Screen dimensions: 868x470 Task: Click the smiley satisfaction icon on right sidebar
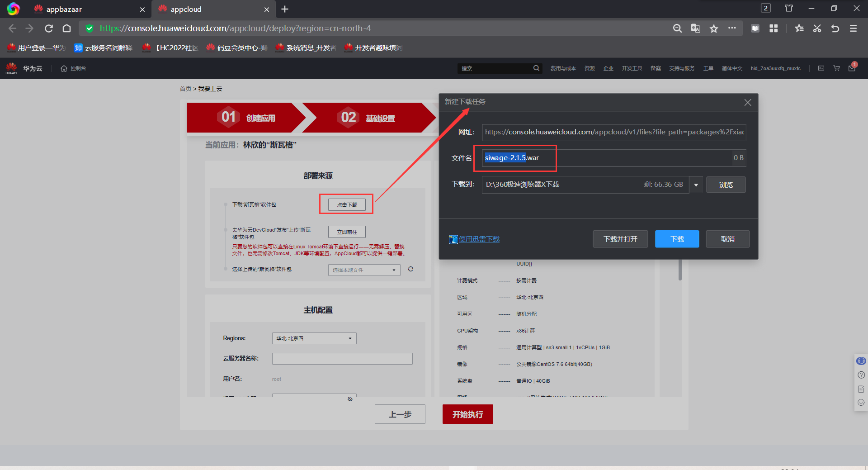point(861,403)
